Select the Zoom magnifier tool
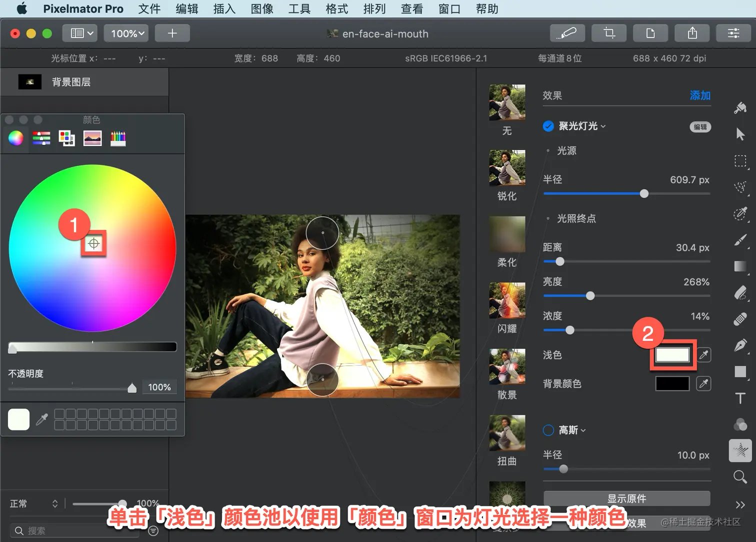Viewport: 756px width, 542px height. [x=740, y=477]
